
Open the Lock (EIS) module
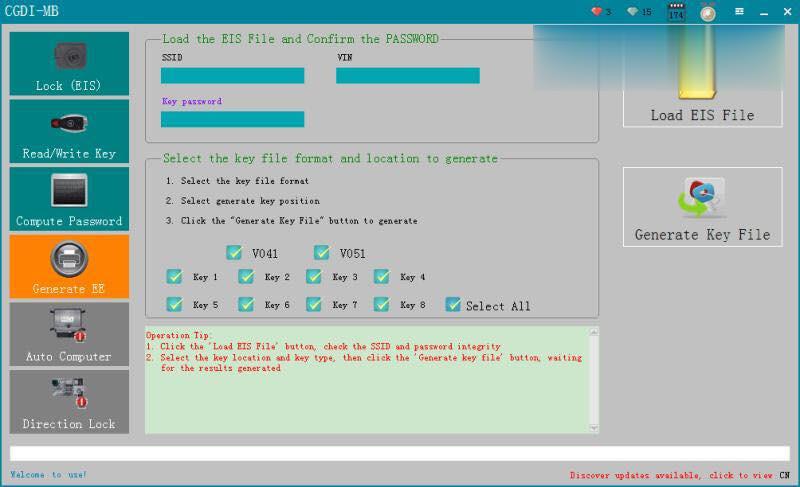pos(69,64)
